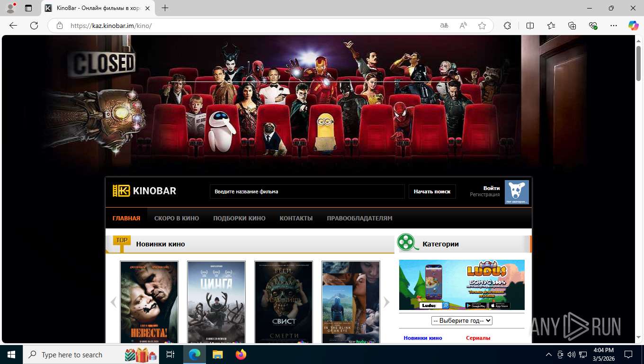
Task: Open a new browser tab
Action: (165, 8)
